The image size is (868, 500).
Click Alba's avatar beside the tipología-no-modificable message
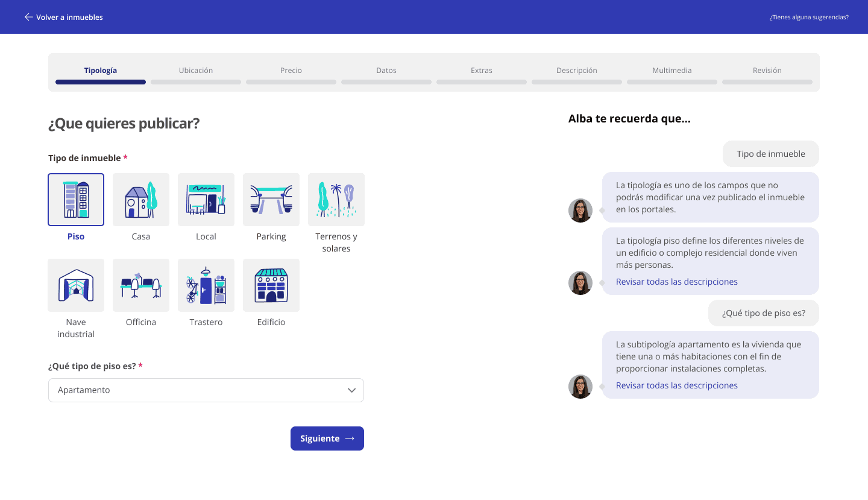pos(580,210)
